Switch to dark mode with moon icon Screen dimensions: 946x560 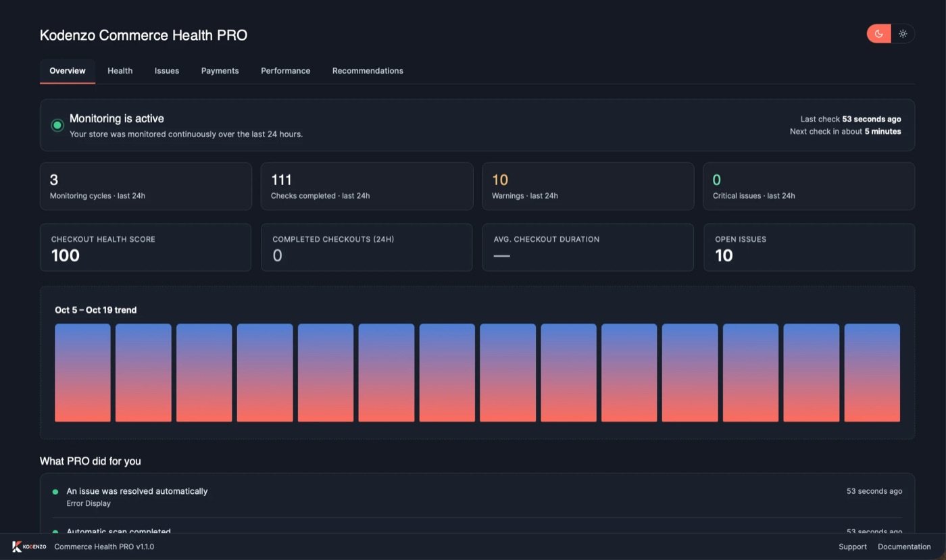879,34
